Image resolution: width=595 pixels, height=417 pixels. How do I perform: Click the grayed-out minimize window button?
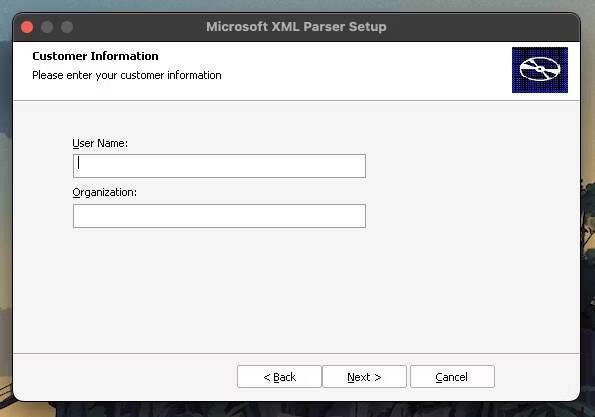point(47,27)
